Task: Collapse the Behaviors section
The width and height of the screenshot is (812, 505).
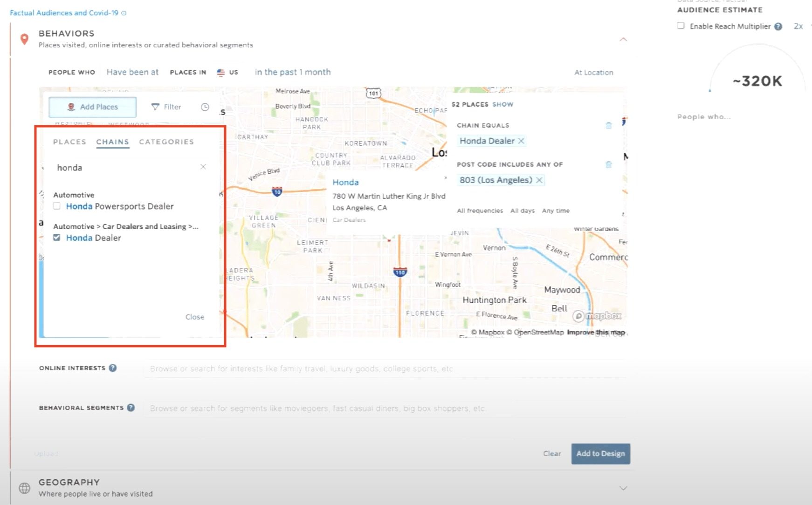Action: click(x=623, y=40)
